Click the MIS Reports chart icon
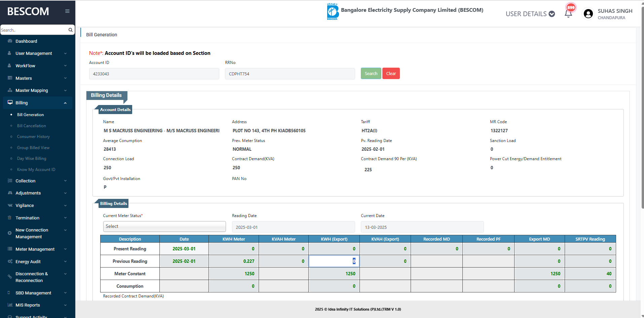The width and height of the screenshot is (644, 318). pyautogui.click(x=10, y=305)
